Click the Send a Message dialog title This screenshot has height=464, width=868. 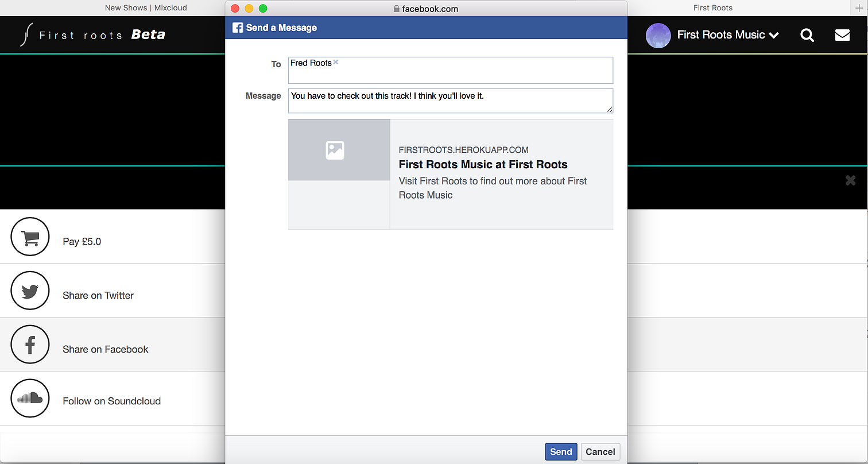[281, 28]
